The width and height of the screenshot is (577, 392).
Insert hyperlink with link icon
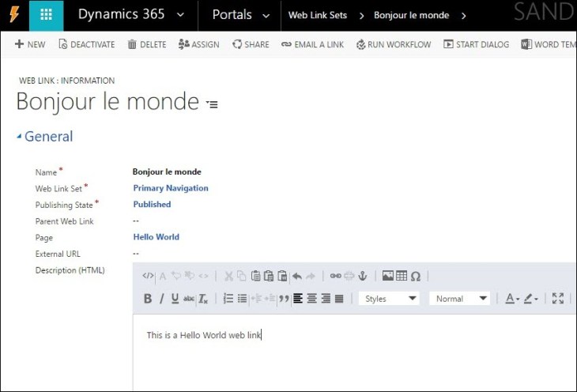335,276
